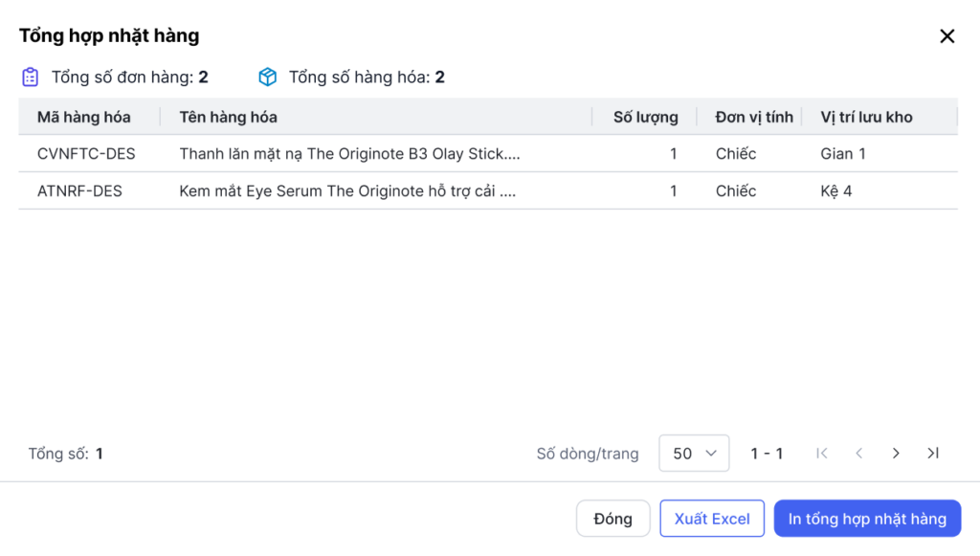Click the Thanh lăn mặt nạ product name

[x=349, y=153]
